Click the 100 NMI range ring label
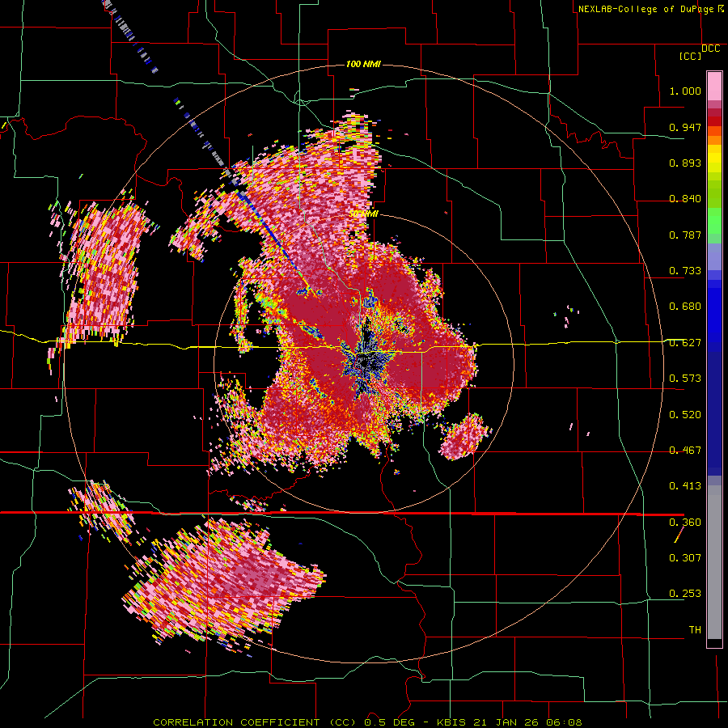Screen dimensions: 728x728 (363, 64)
